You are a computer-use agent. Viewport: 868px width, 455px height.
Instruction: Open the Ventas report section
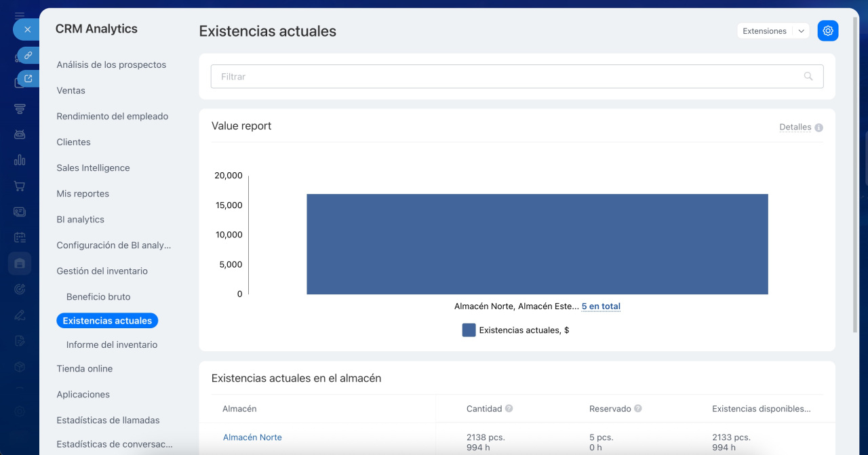coord(71,91)
